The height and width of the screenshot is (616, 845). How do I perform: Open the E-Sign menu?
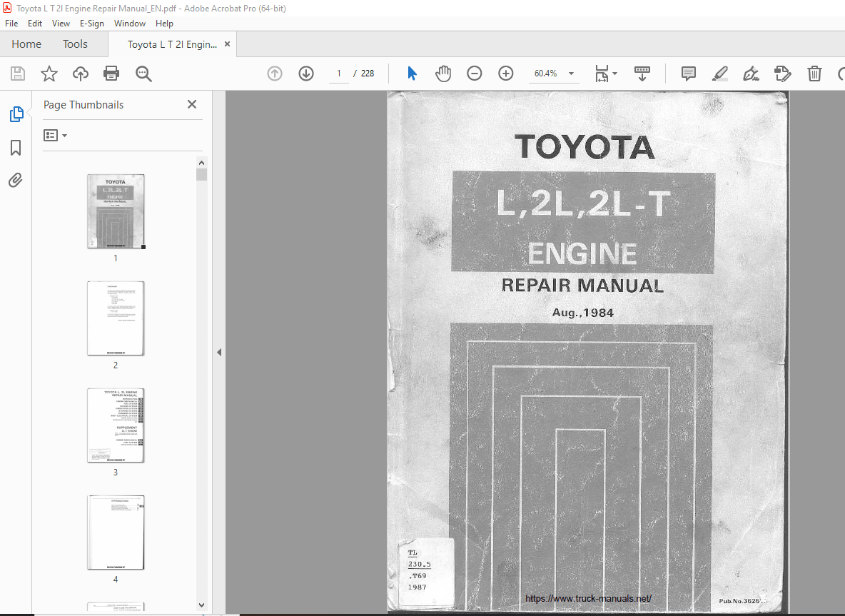(x=92, y=23)
